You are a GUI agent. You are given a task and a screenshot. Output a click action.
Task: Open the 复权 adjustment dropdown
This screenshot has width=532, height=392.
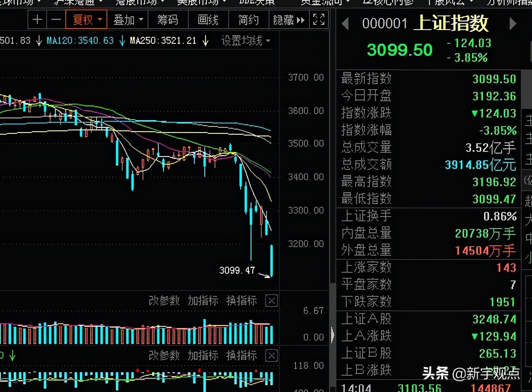86,20
